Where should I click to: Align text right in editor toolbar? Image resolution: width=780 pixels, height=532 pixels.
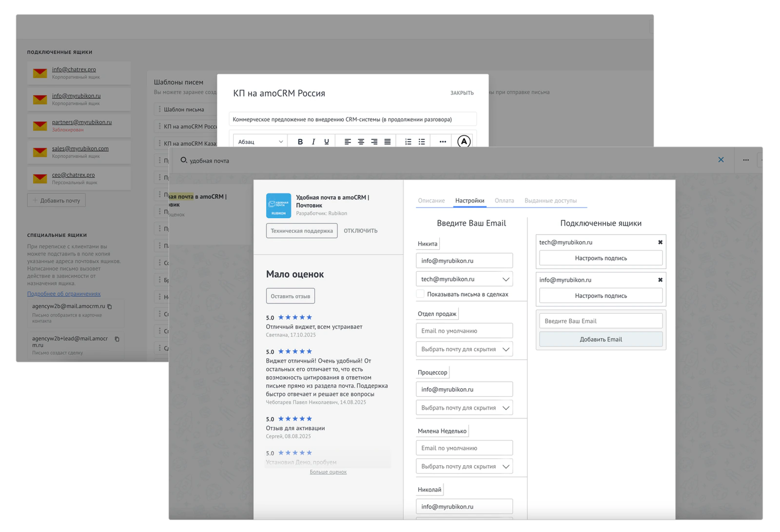(x=374, y=142)
